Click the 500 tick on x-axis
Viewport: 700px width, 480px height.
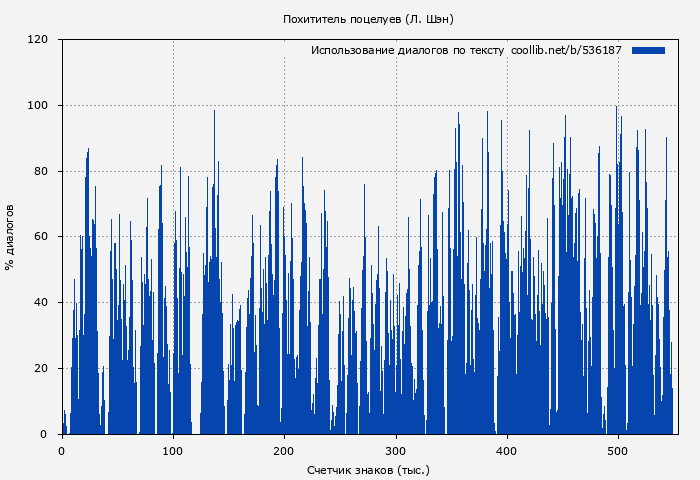(x=618, y=449)
